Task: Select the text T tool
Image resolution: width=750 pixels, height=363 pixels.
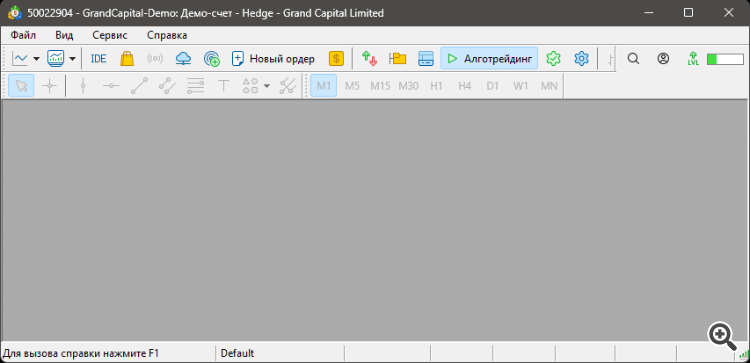Action: [223, 86]
